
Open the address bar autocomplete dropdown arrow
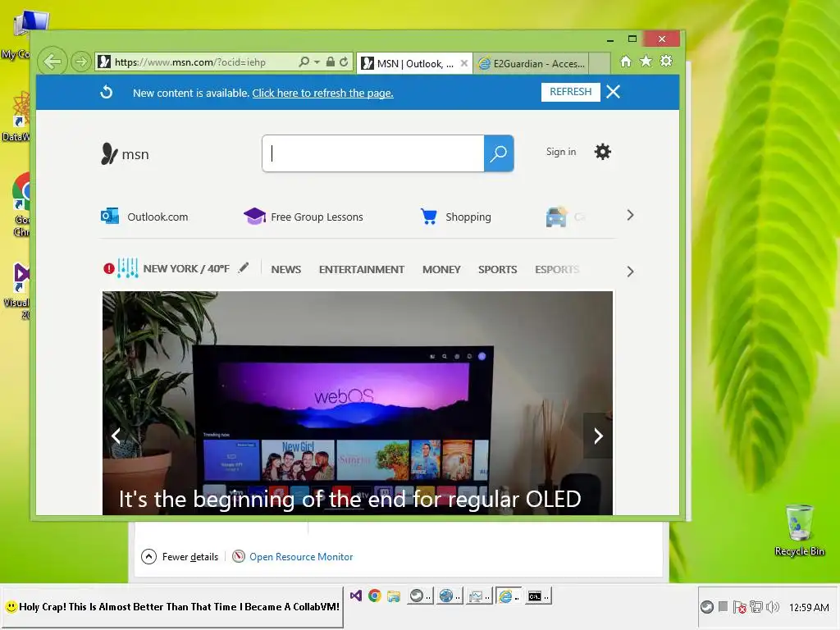point(317,62)
